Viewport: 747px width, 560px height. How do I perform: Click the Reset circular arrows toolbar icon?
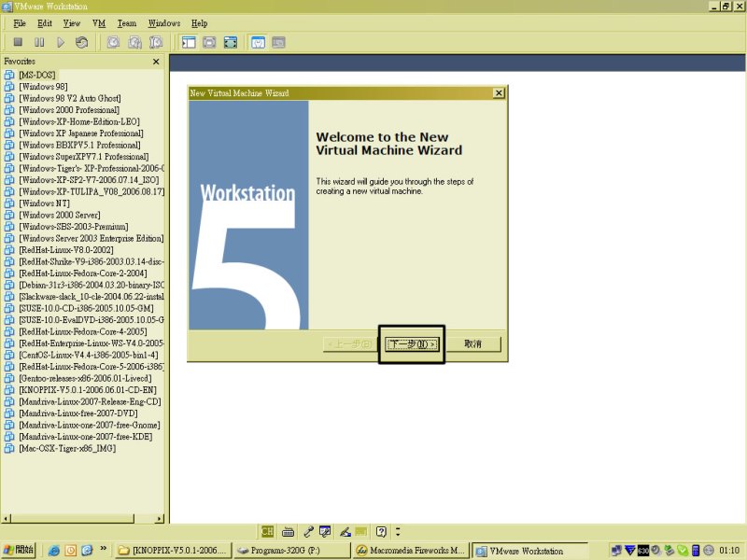81,42
